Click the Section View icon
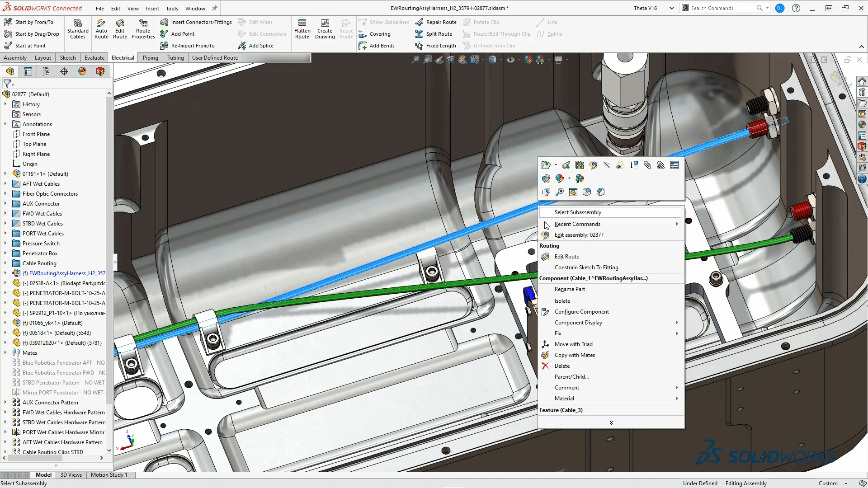Screen dimensions: 868x488 451,60
